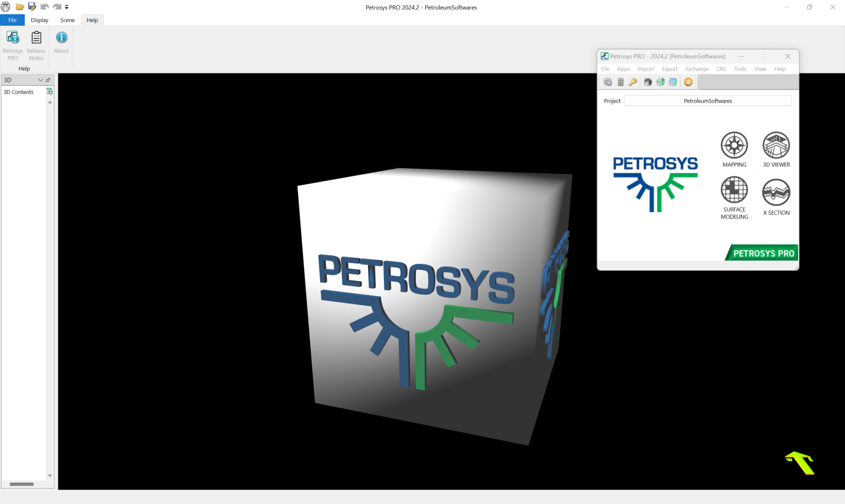Image resolution: width=845 pixels, height=504 pixels.
Task: Click the open folder icon in quick access
Action: pyautogui.click(x=20, y=7)
